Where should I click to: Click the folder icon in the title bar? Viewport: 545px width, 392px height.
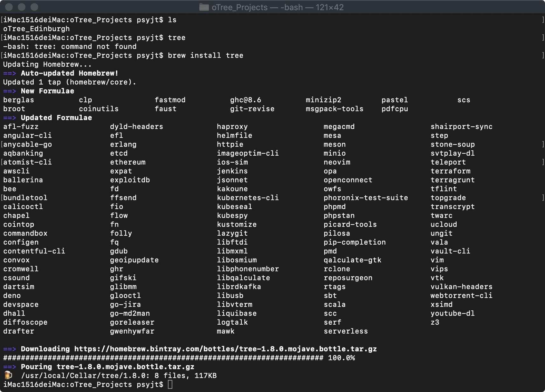click(204, 7)
